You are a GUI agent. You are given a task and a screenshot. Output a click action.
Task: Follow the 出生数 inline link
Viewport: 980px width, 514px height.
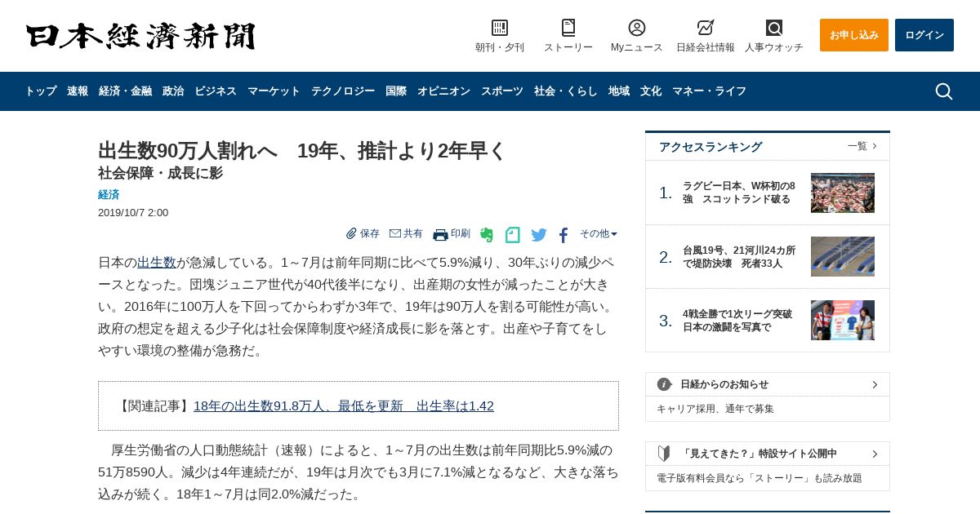pos(157,263)
